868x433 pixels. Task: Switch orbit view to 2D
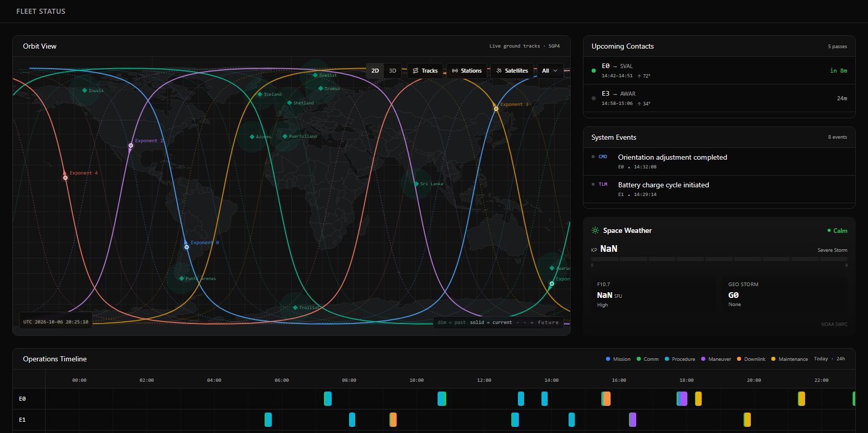(x=375, y=71)
